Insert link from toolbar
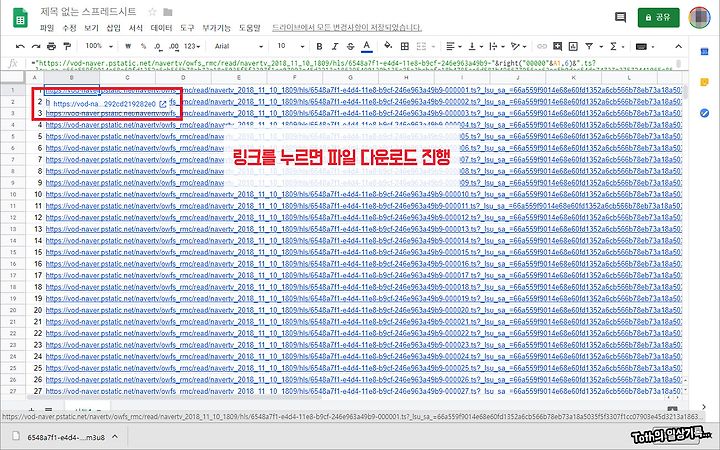720x450 pixels. pyautogui.click(x=542, y=46)
